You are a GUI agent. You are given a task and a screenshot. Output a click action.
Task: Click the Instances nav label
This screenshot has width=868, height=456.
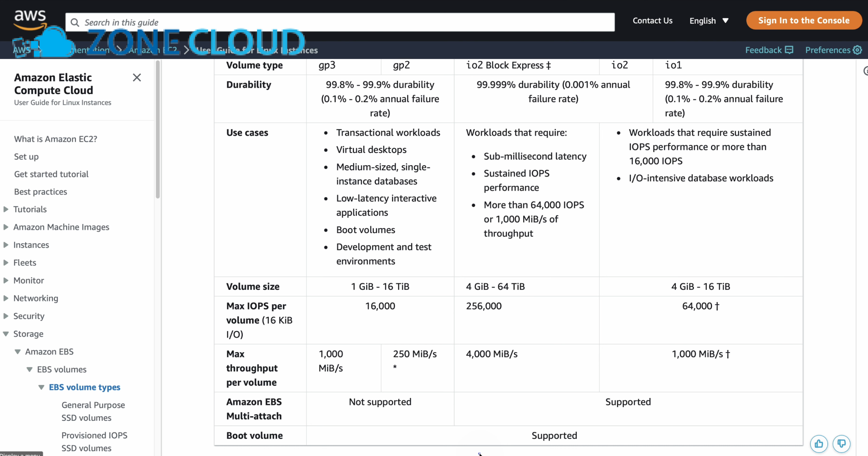31,245
